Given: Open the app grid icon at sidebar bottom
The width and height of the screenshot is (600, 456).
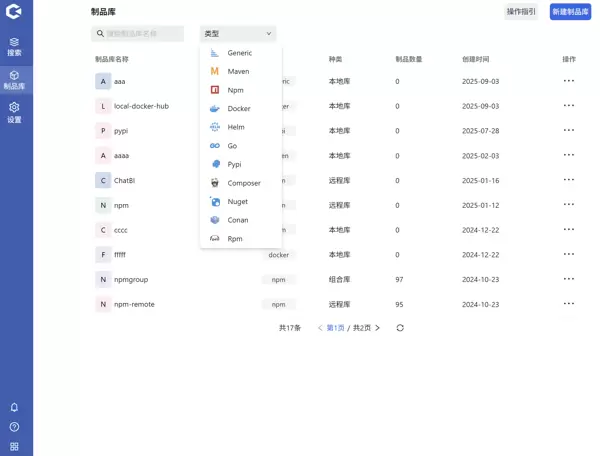Looking at the screenshot, I should point(14,446).
